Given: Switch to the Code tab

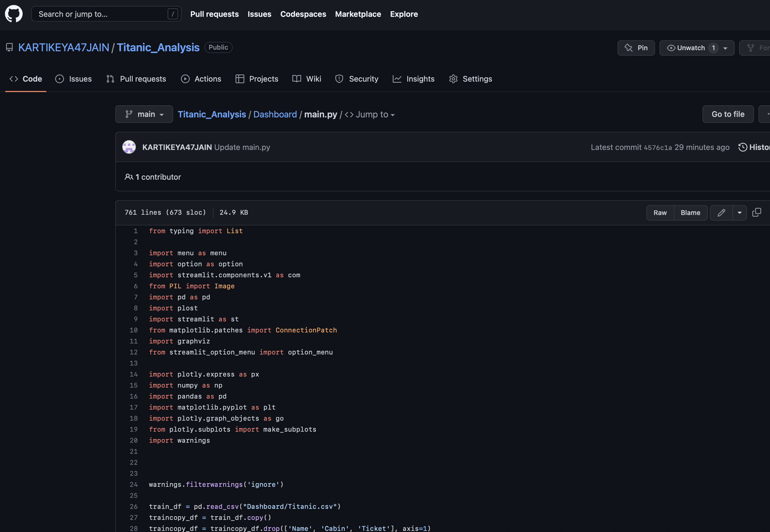Looking at the screenshot, I should (x=26, y=79).
